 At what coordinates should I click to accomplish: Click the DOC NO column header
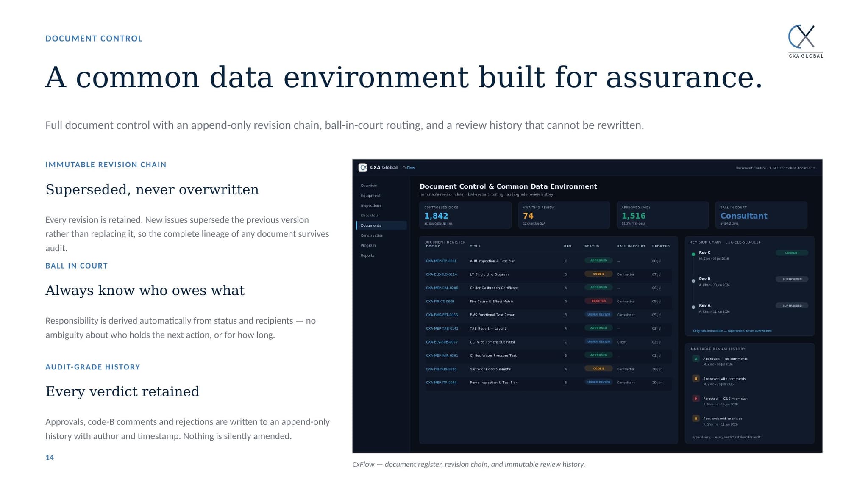coord(433,246)
